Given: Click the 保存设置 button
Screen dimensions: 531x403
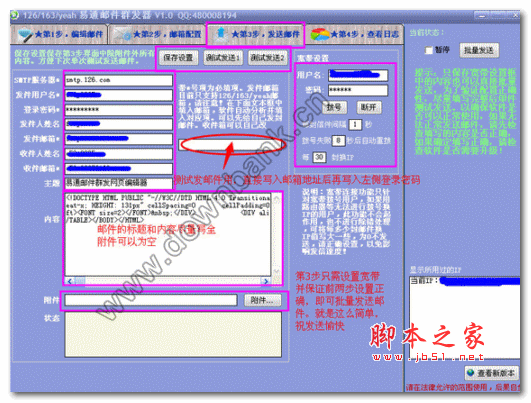Looking at the screenshot, I should tap(178, 58).
